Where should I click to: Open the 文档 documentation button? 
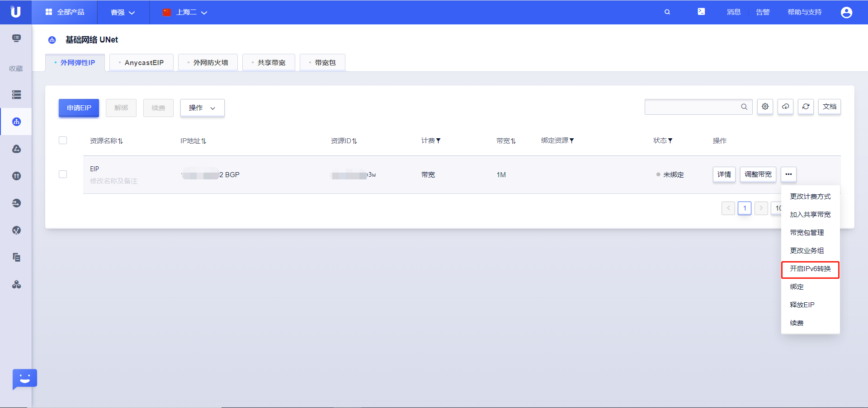point(830,107)
